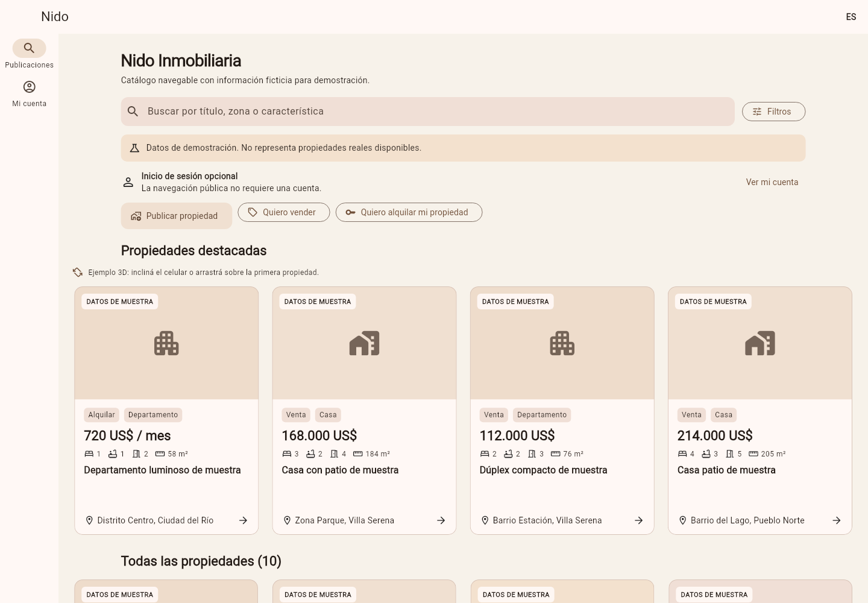
Task: Click room door icon on the 112.000 US$ card
Action: click(x=532, y=454)
